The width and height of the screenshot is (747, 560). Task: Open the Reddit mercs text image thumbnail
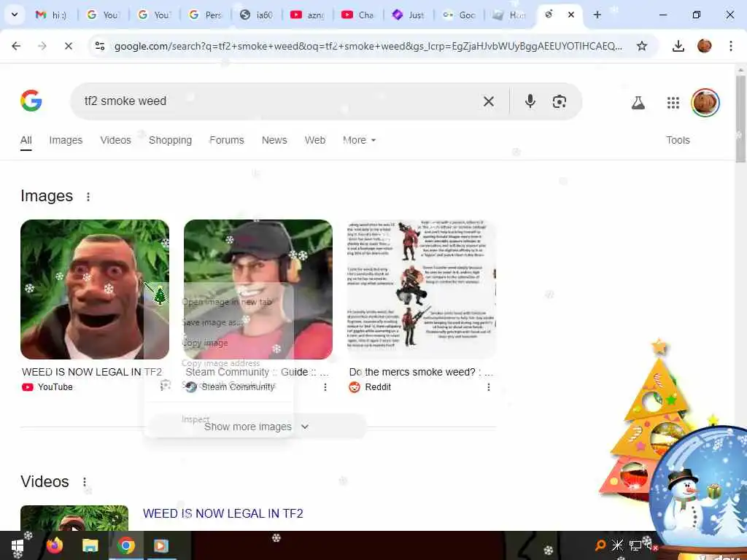pos(421,289)
